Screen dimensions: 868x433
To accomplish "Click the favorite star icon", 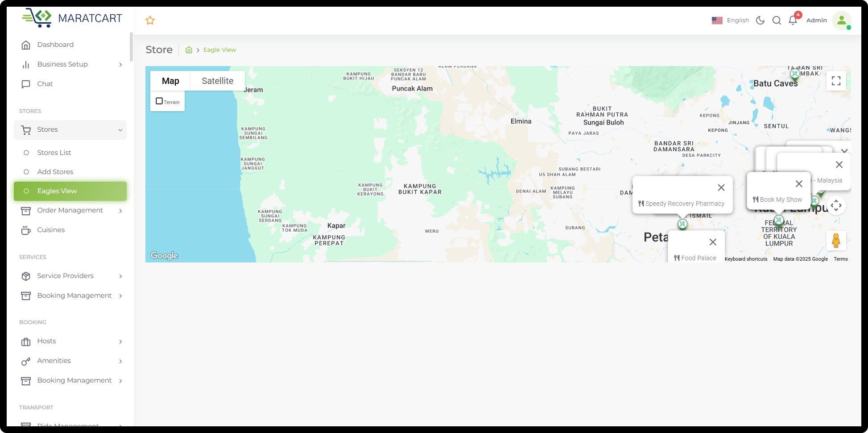I will click(150, 20).
